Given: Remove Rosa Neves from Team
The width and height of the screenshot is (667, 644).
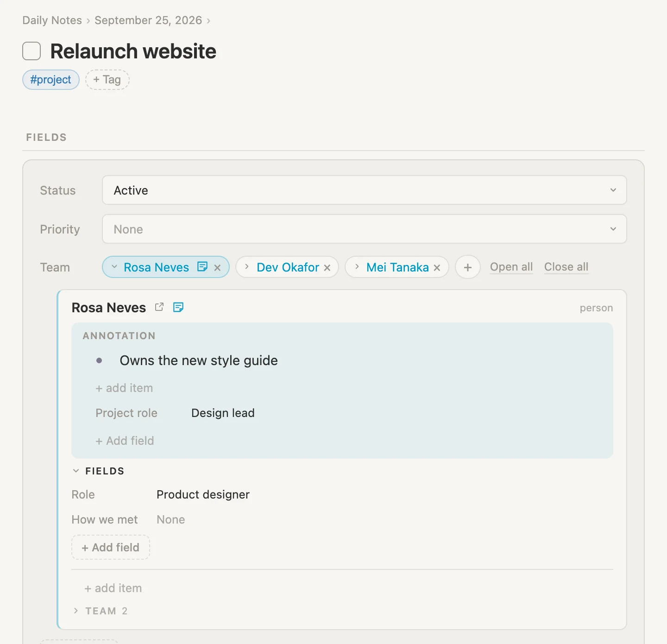Looking at the screenshot, I should (217, 267).
